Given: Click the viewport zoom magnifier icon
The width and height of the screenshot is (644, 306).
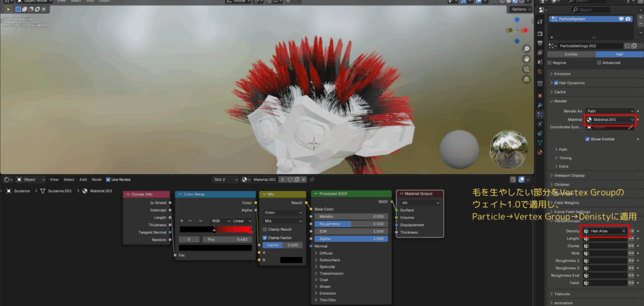Looking at the screenshot, I should click(526, 49).
